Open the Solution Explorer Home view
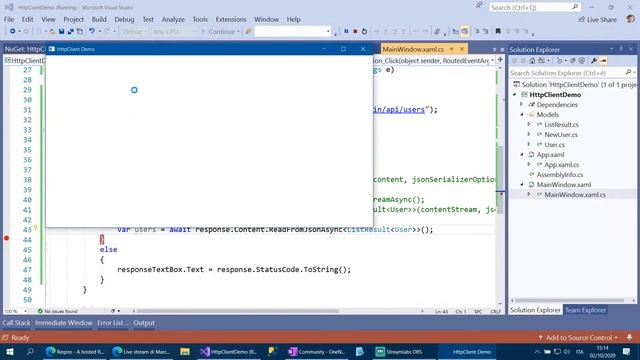640x360 pixels. [532, 61]
